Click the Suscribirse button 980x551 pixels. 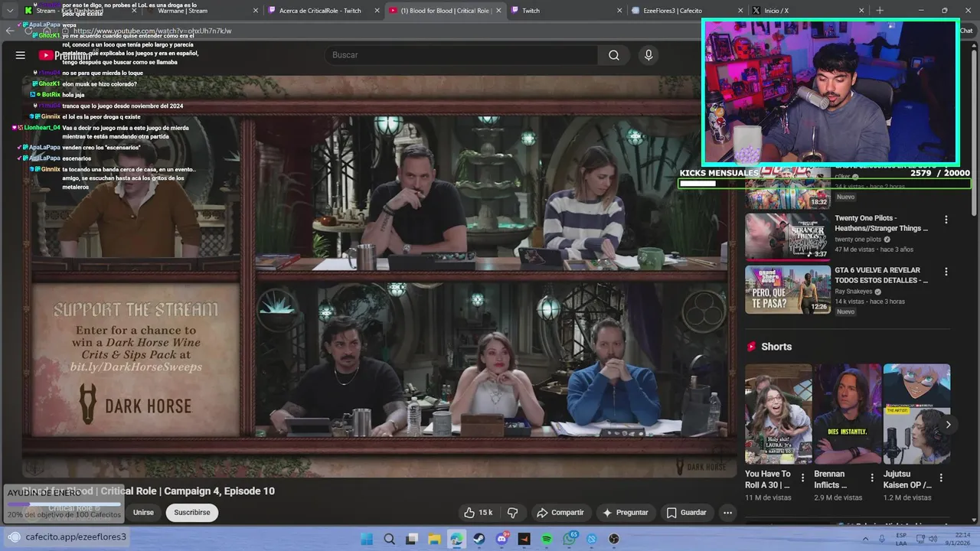pyautogui.click(x=192, y=513)
